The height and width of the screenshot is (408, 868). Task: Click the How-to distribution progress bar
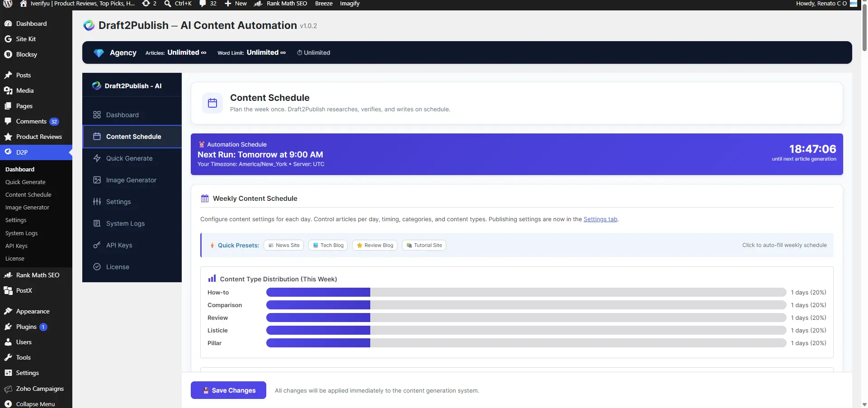pos(526,292)
